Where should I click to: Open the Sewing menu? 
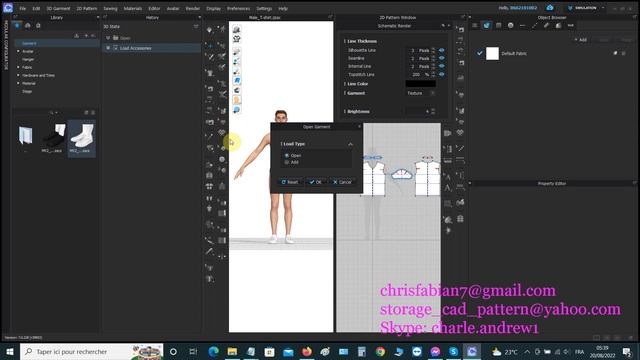pyautogui.click(x=110, y=8)
